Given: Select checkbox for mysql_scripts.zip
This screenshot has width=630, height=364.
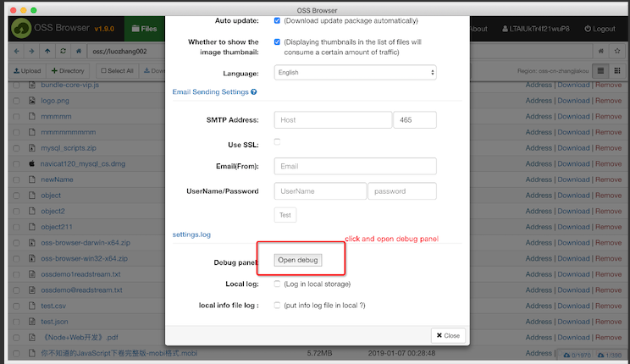Looking at the screenshot, I should pos(16,148).
